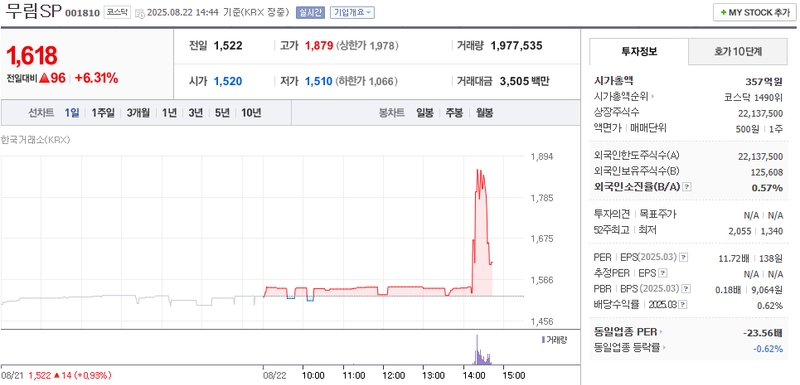
Task: Click the 0.57% foreign ownership ratio
Action: 767,187
